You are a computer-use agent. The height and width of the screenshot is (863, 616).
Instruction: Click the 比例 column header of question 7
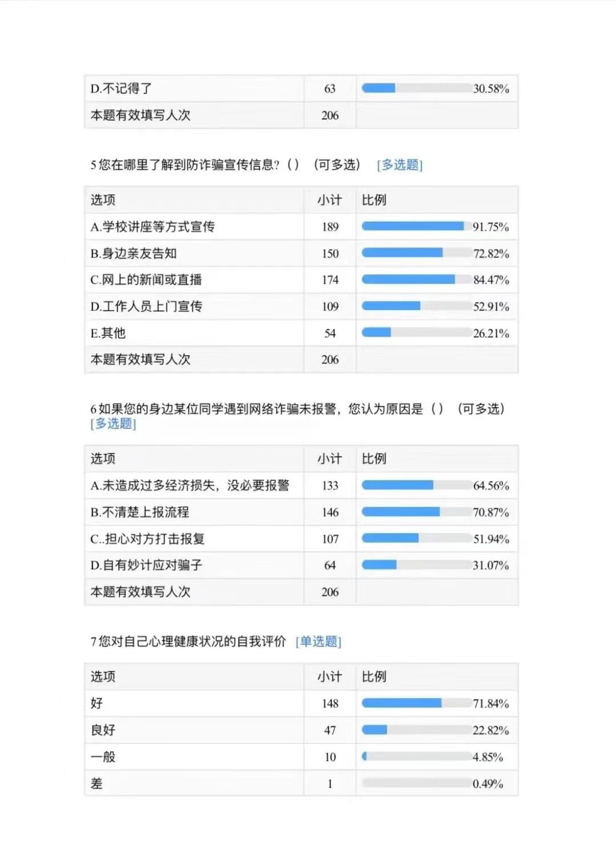click(x=374, y=676)
